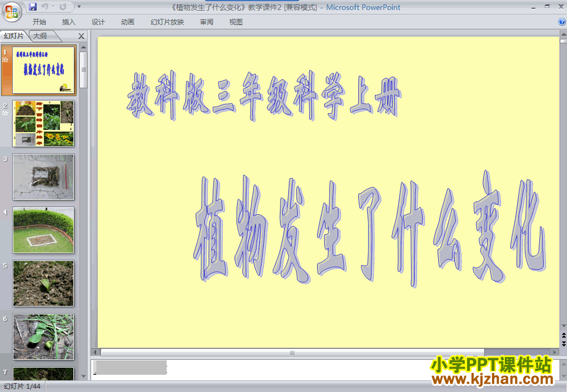
Task: Click thumbnail pane scroll up arrow
Action: click(x=83, y=47)
